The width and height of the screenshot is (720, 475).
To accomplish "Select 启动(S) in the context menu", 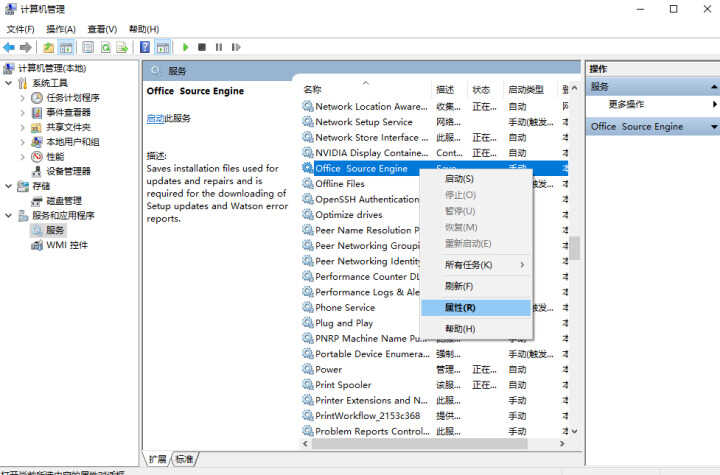I will tap(459, 177).
